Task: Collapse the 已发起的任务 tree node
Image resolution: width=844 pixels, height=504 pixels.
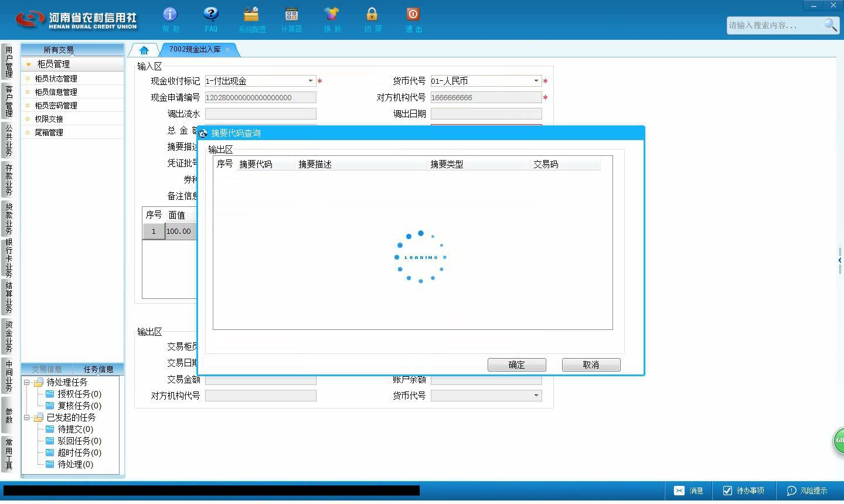Action: click(27, 417)
